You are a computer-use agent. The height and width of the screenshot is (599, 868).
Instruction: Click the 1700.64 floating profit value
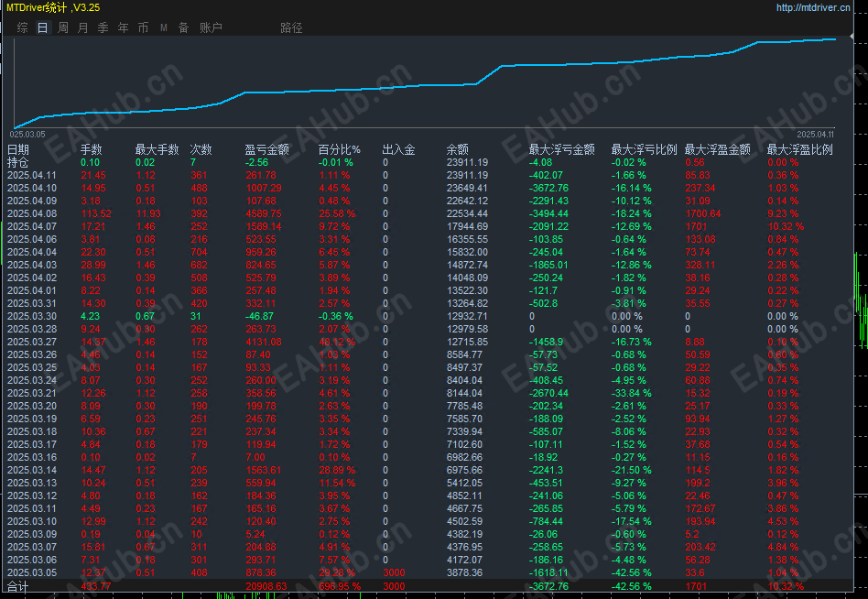(703, 213)
